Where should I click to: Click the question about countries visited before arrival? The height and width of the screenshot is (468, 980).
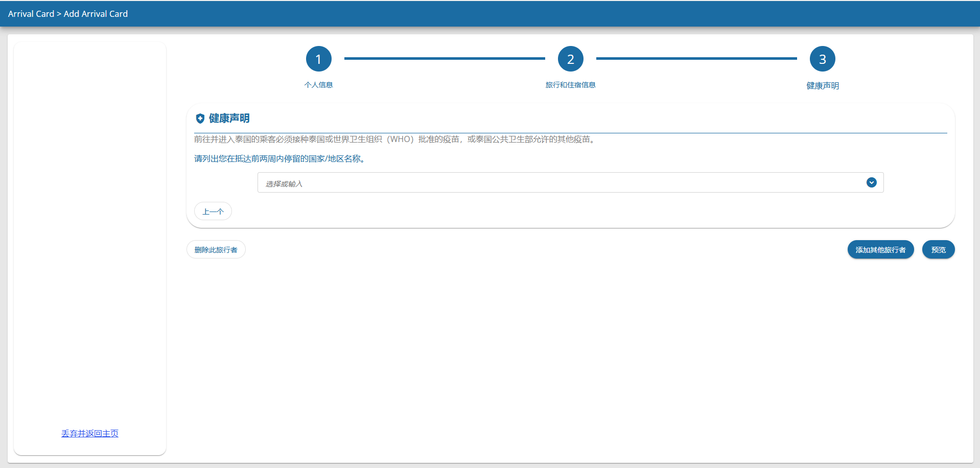280,159
